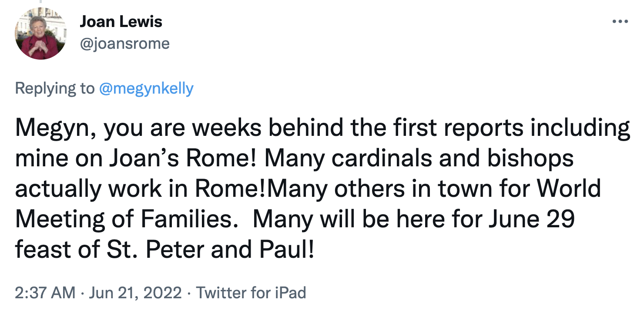The height and width of the screenshot is (317, 644).
Task: Visit the @joansrome handle
Action: [x=124, y=44]
